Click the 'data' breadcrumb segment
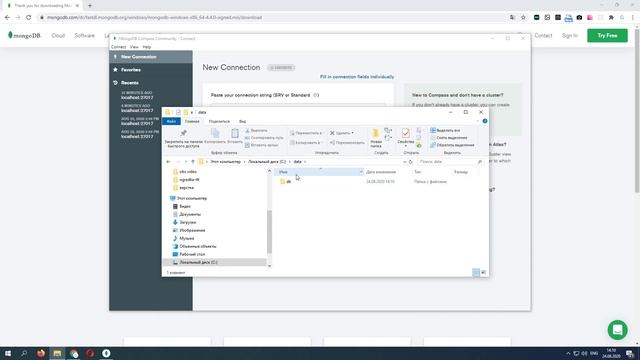Screen dimensions: 640x360 point(298,162)
